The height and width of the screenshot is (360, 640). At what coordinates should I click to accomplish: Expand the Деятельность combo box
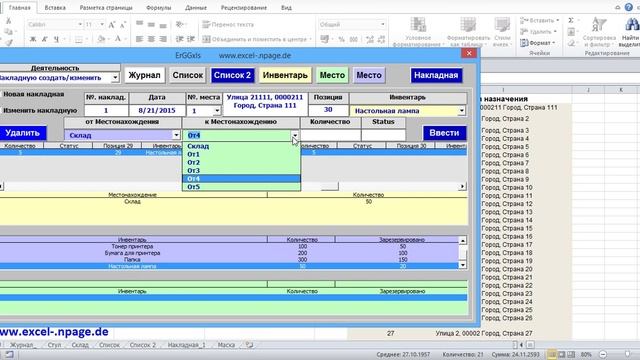pyautogui.click(x=115, y=78)
